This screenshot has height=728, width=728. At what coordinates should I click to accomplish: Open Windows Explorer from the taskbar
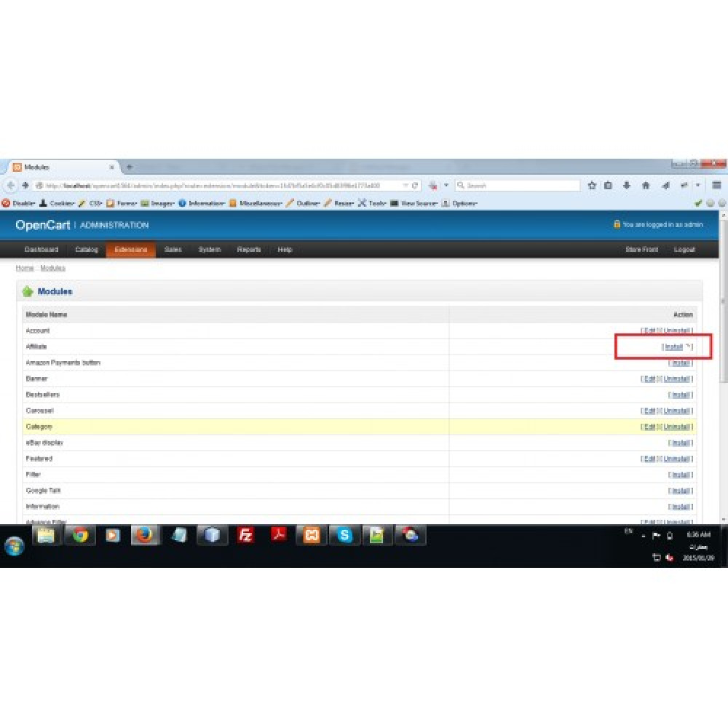(x=46, y=536)
